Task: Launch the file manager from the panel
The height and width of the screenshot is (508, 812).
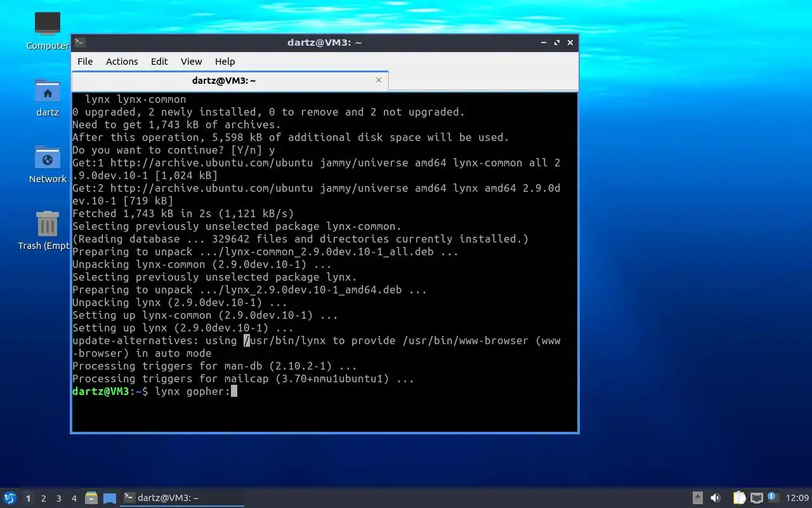Action: pyautogui.click(x=91, y=498)
